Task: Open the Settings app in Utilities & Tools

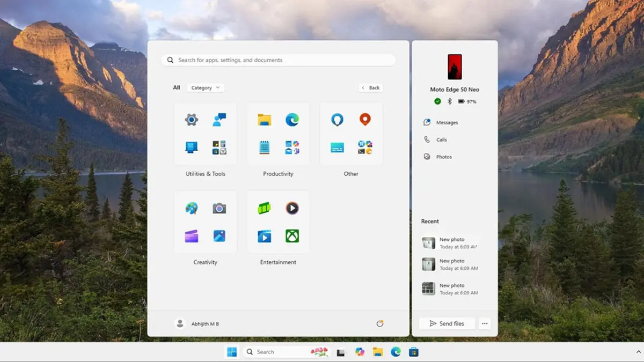Action: coord(192,119)
